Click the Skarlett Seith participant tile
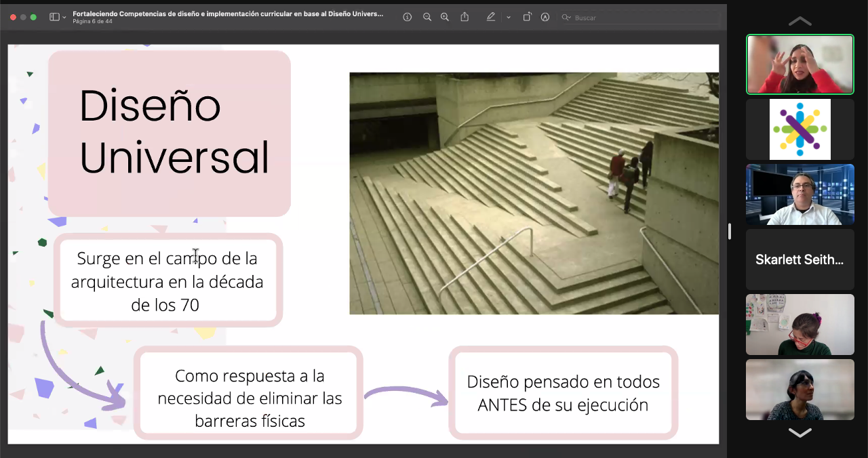This screenshot has width=868, height=458. tap(800, 259)
